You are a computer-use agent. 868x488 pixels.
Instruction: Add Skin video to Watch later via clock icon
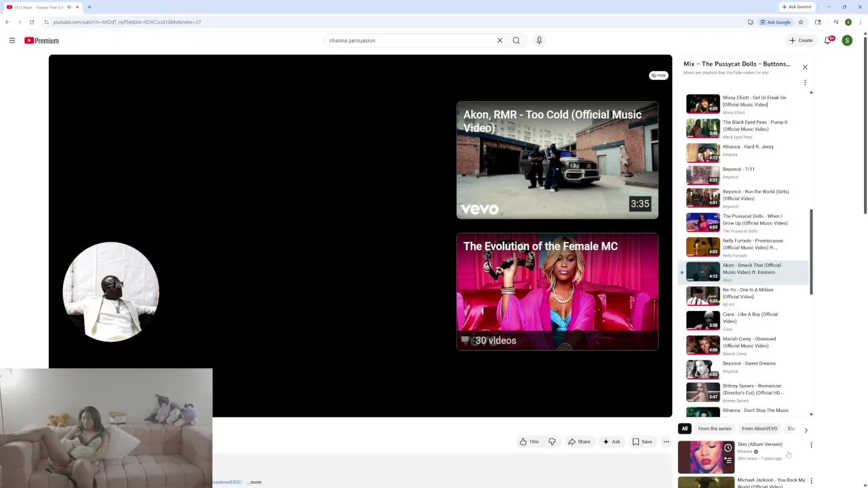click(x=728, y=448)
